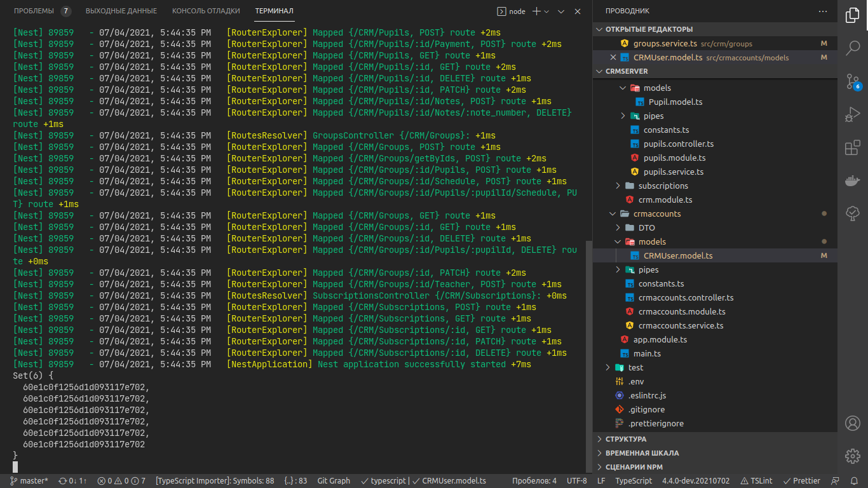Expand the Временная шкала section

(715, 453)
